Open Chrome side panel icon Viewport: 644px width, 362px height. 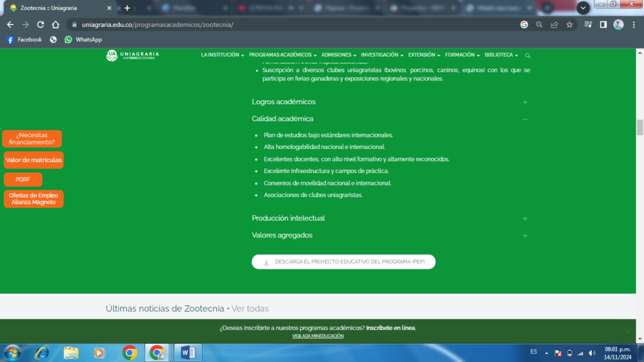[603, 25]
